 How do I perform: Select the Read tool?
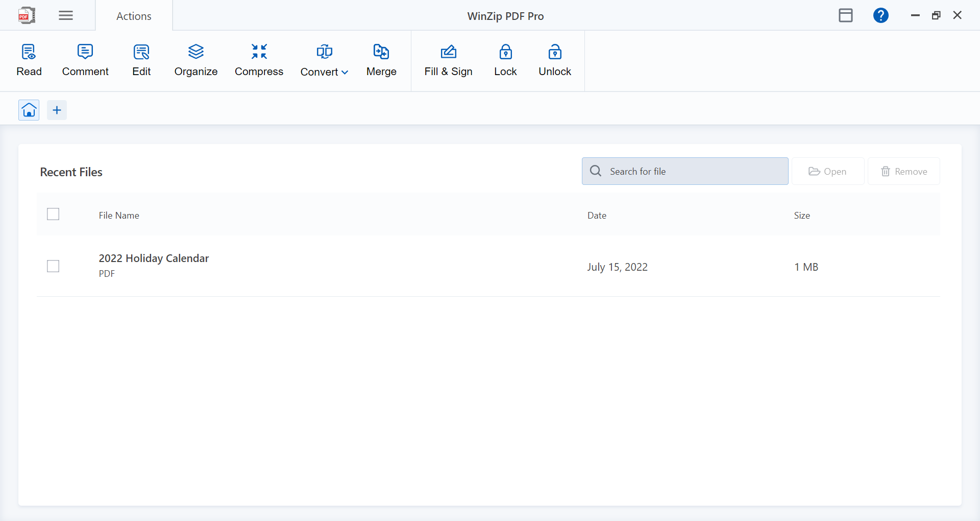[x=29, y=60]
